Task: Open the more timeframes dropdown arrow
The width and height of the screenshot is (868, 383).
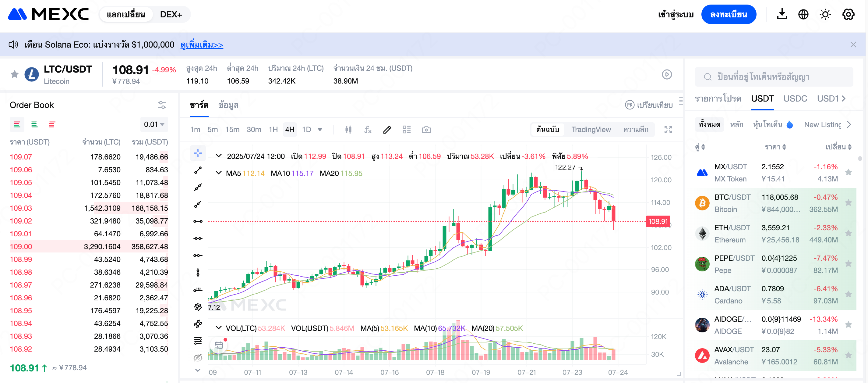Action: 320,130
